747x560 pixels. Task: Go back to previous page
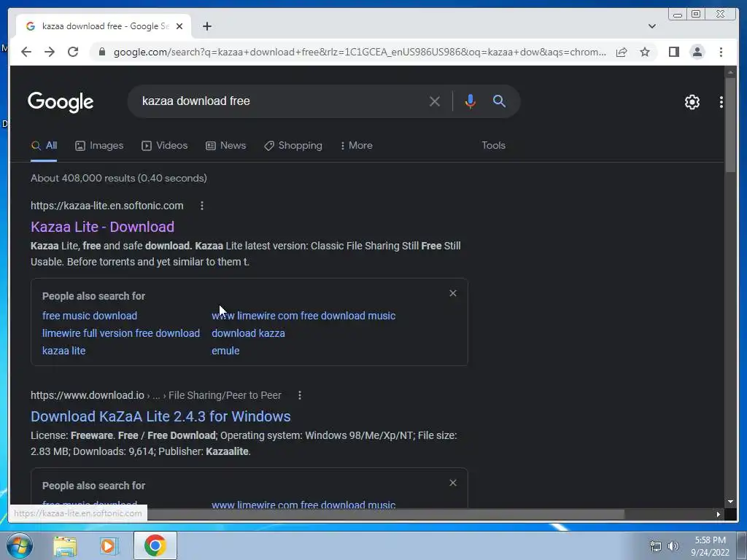click(26, 52)
